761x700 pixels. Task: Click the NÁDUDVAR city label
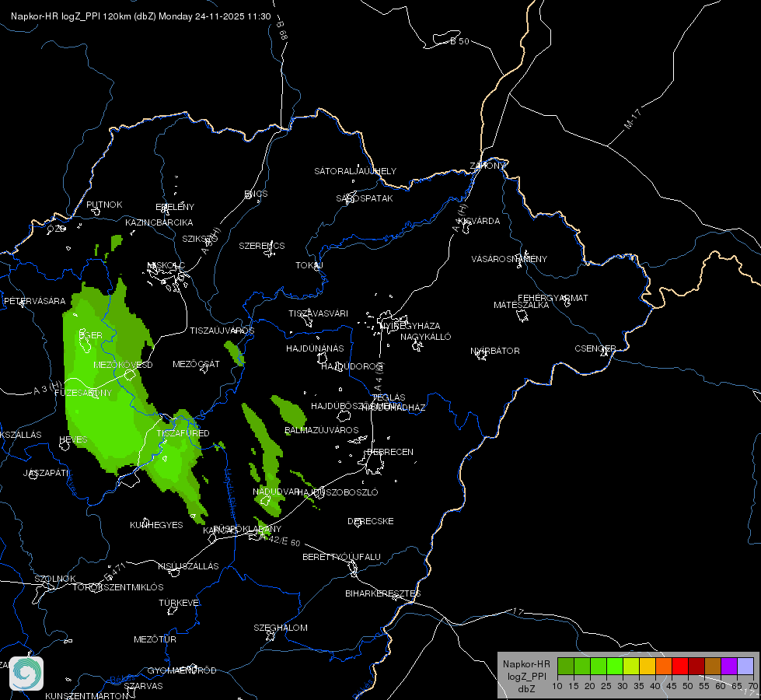point(276,492)
